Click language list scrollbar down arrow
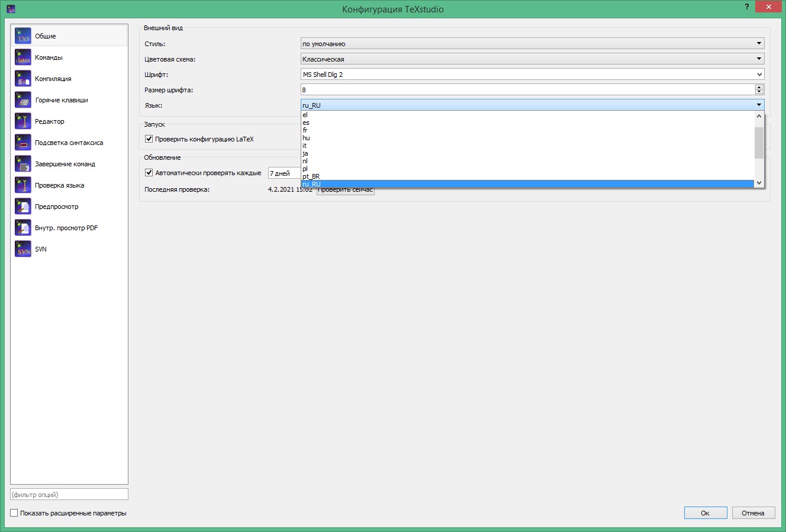 [759, 183]
